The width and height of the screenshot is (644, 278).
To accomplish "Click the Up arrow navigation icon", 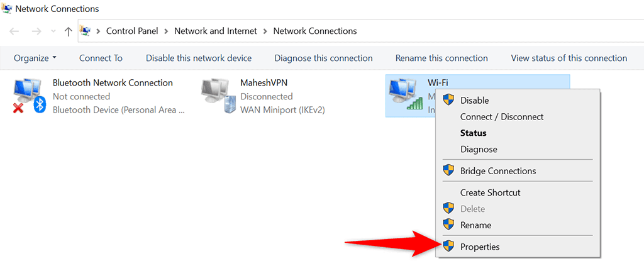I will (69, 31).
